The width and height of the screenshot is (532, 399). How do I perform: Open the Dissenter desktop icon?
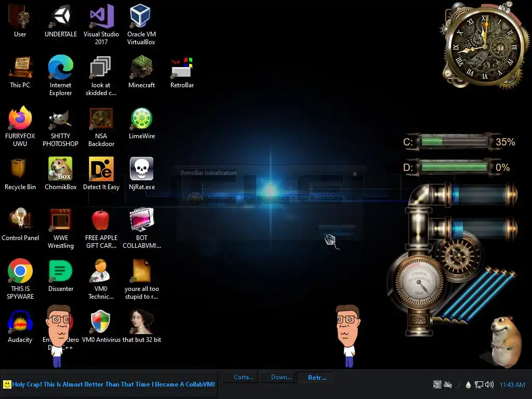click(60, 275)
